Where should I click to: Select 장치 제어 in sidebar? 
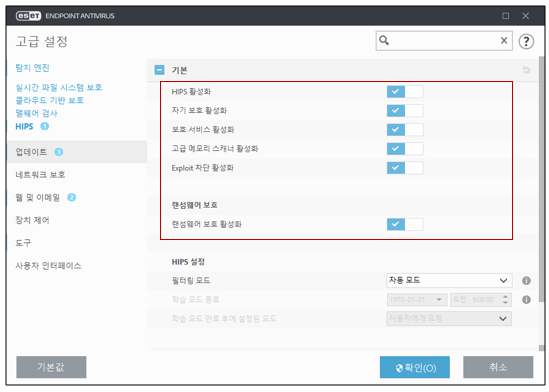(x=32, y=220)
